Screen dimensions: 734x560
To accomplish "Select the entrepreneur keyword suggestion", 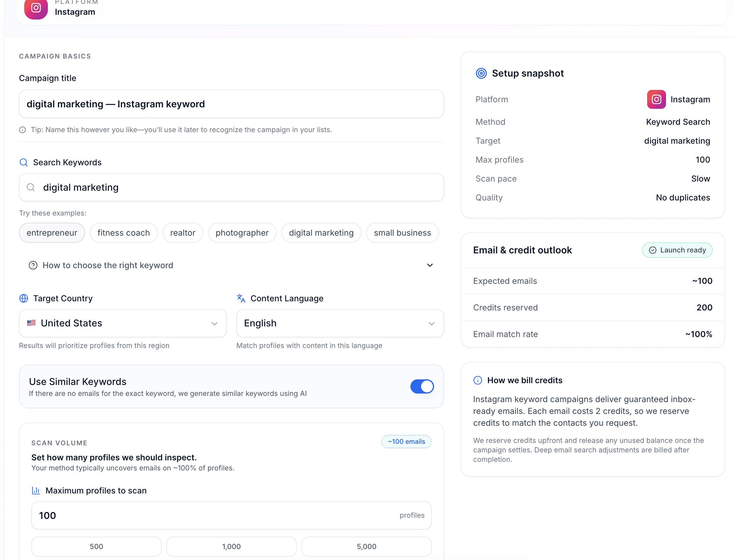I will [52, 233].
